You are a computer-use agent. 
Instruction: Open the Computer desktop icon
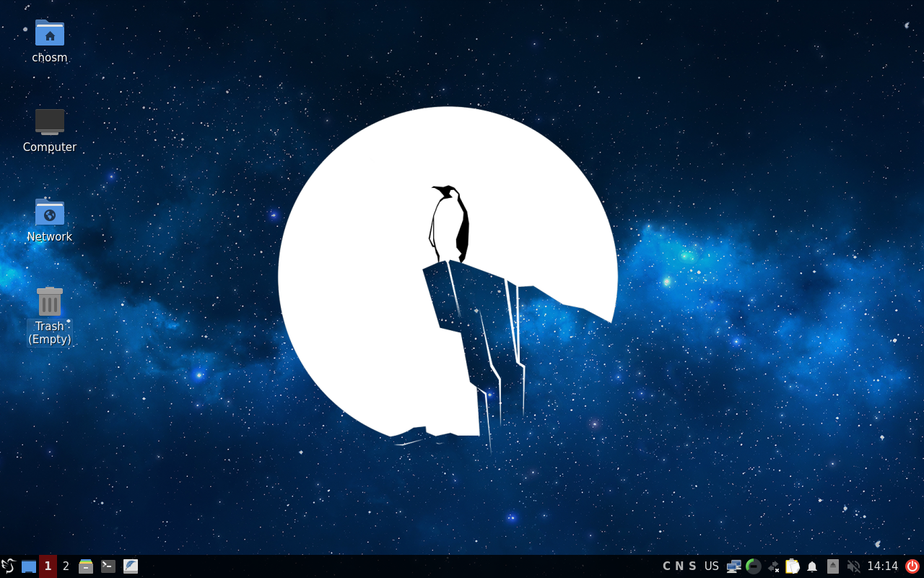(x=49, y=130)
